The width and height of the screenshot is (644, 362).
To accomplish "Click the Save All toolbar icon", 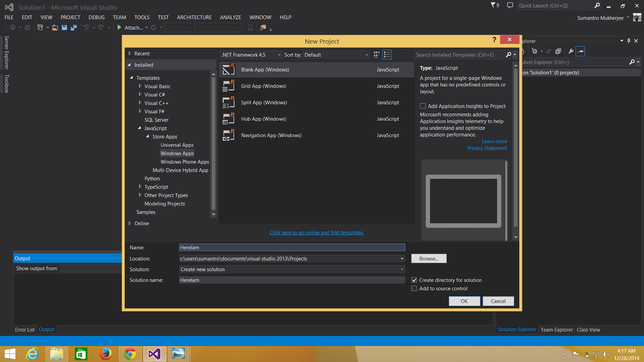I will click(74, 27).
